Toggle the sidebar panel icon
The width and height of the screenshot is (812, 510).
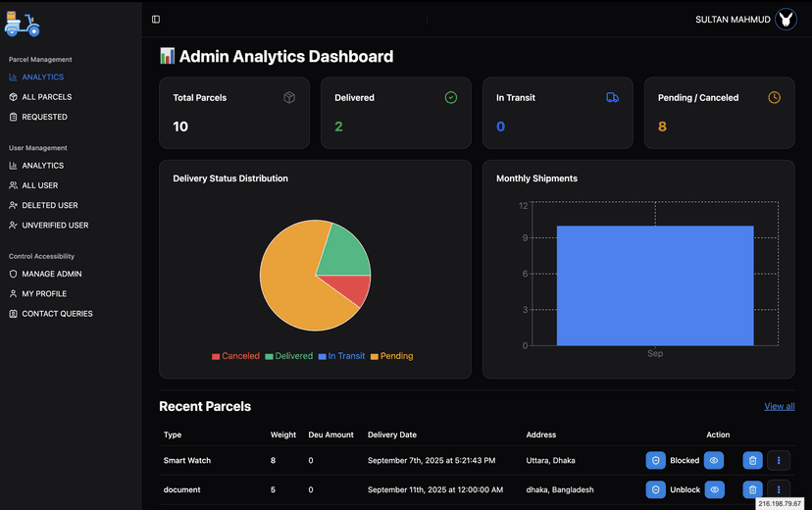tap(156, 20)
